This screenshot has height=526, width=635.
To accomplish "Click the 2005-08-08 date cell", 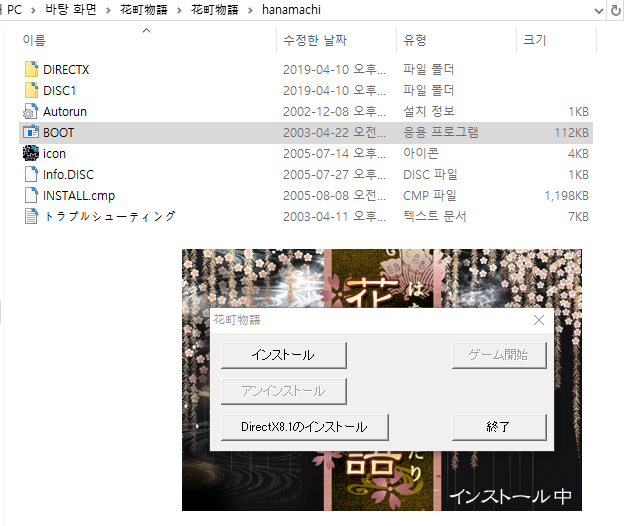I will click(x=334, y=196).
